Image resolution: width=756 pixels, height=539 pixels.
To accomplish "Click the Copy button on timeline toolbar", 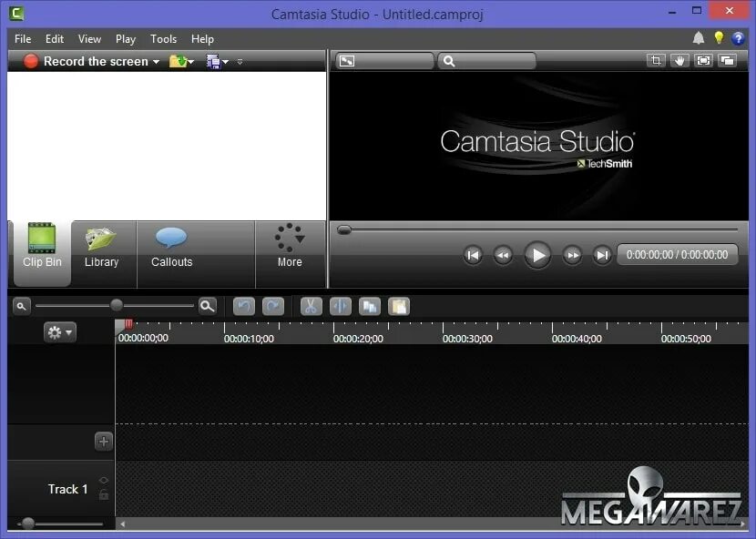I will point(370,307).
